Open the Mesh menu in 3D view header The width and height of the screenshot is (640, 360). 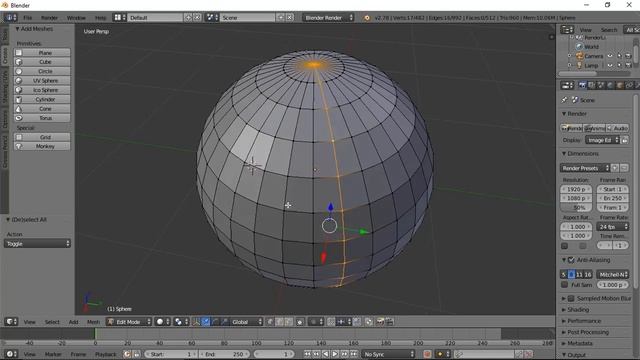tap(93, 322)
